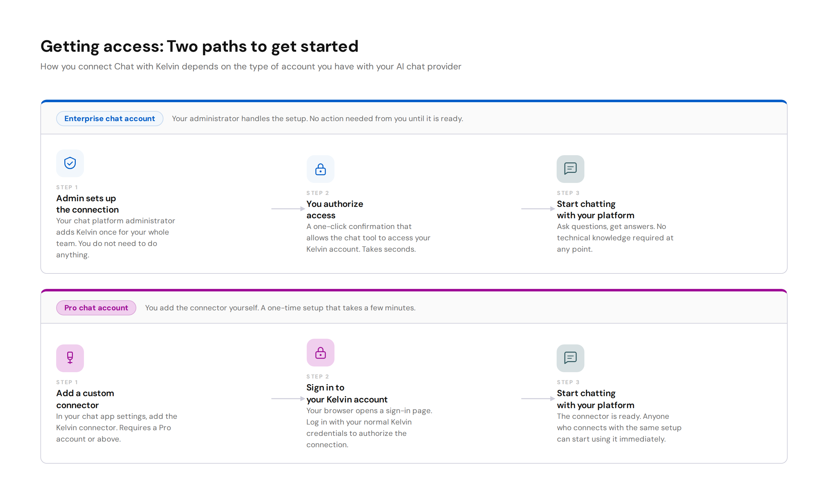Image resolution: width=828 pixels, height=504 pixels.
Task: Click the Sign in to your Kelvin account heading
Action: pyautogui.click(x=347, y=393)
